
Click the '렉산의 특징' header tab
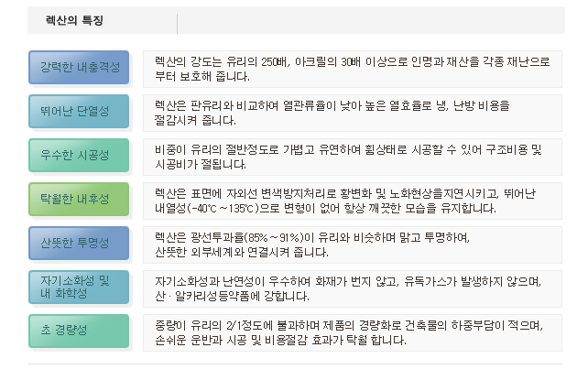tap(75, 19)
